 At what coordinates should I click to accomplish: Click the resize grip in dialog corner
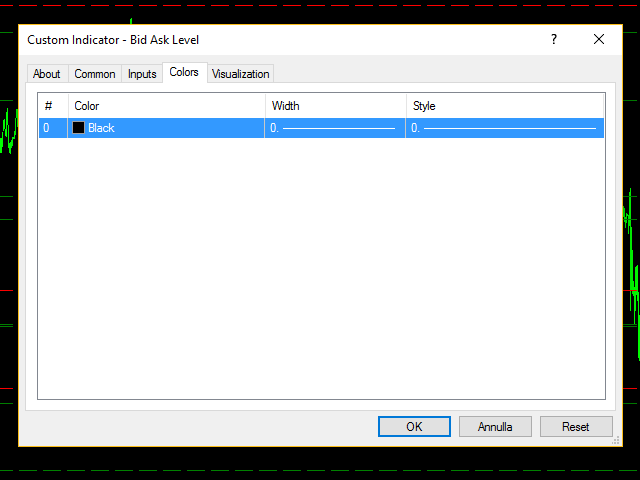tap(616, 440)
